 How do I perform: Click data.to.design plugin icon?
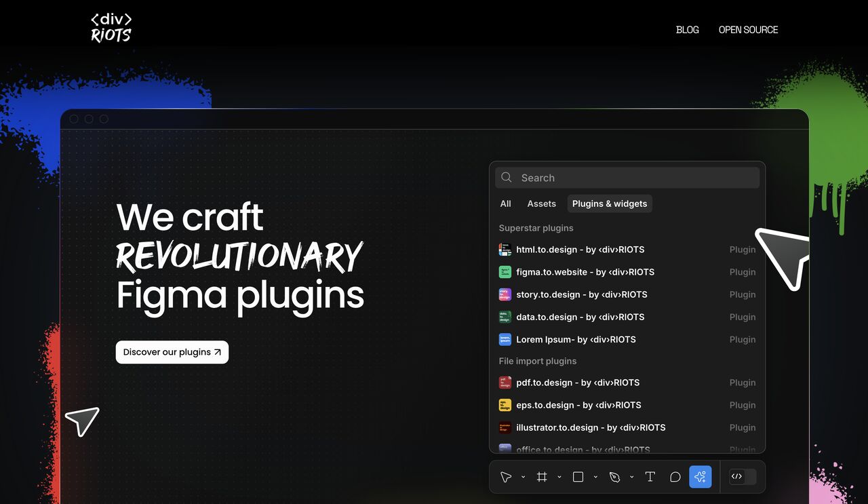point(505,317)
